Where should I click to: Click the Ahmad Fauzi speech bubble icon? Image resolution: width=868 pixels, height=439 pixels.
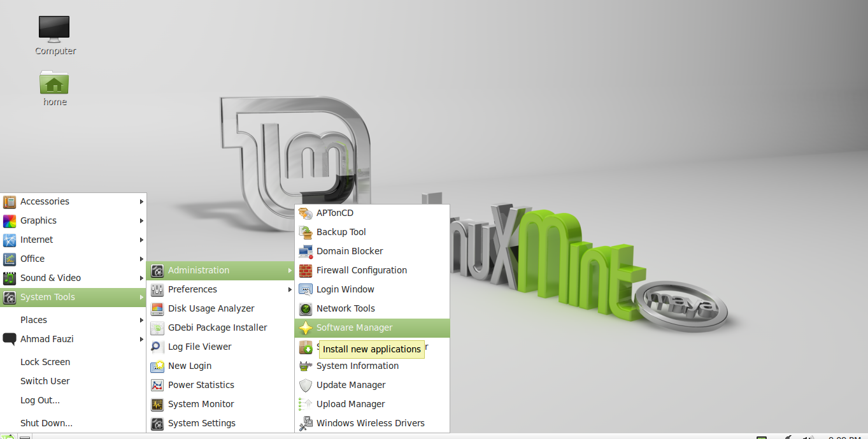coord(10,339)
